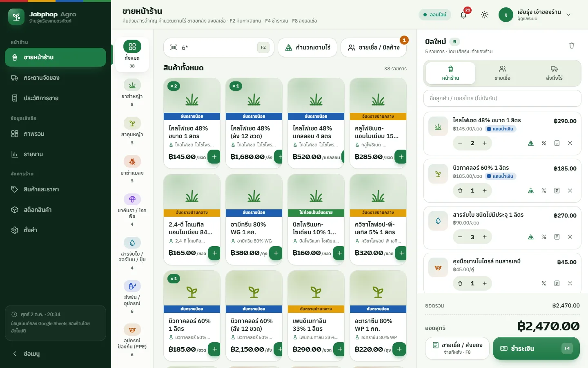Expand the เฮียรุ่ง เจ้าของร้าน user menu

535,15
